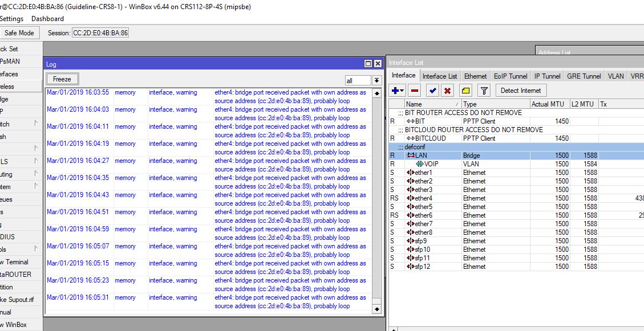
Task: Sort by the L2 MTU column header
Action: (x=584, y=104)
